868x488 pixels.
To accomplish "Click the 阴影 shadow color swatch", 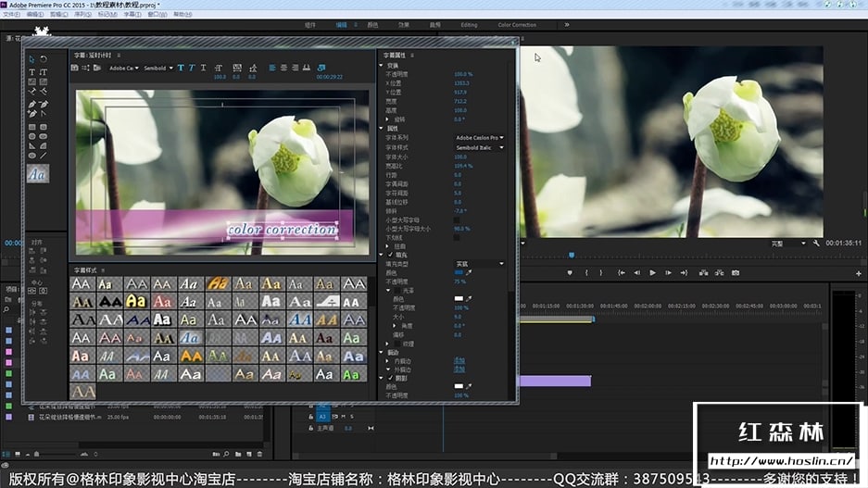I will [459, 386].
